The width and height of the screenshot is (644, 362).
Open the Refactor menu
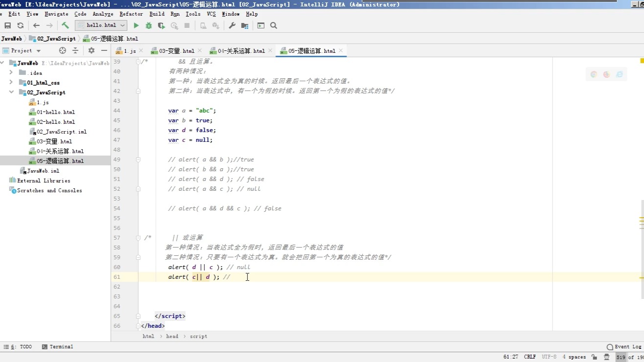tap(131, 14)
